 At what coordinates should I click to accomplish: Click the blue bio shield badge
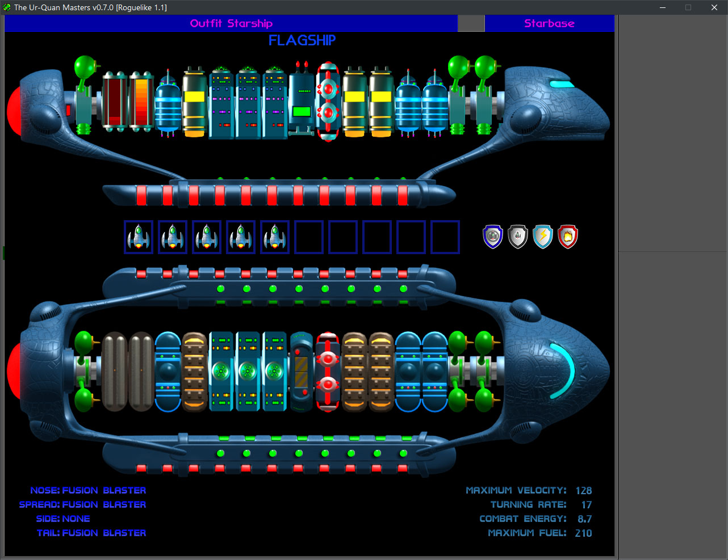(493, 237)
